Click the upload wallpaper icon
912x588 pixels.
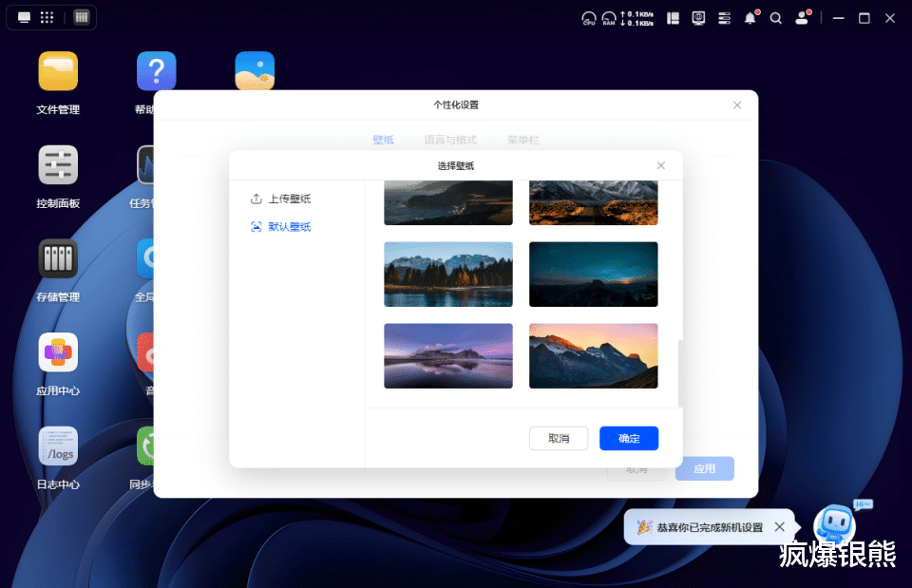(x=256, y=199)
